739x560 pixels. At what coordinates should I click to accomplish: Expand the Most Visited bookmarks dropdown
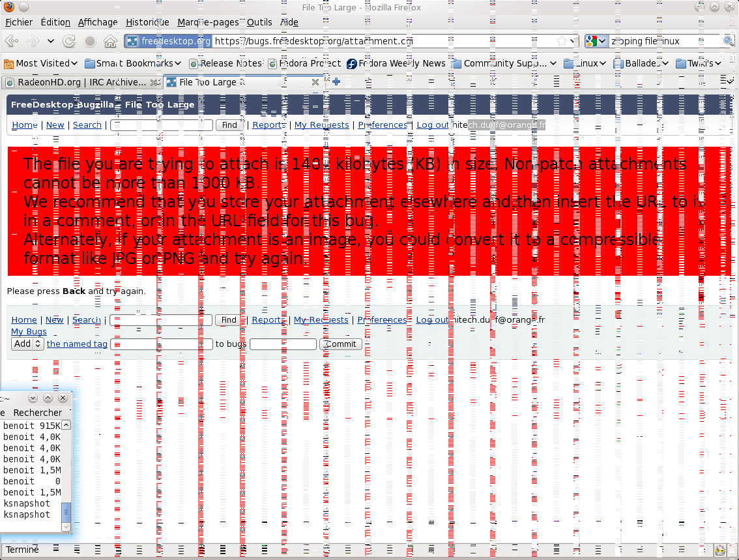pos(41,63)
